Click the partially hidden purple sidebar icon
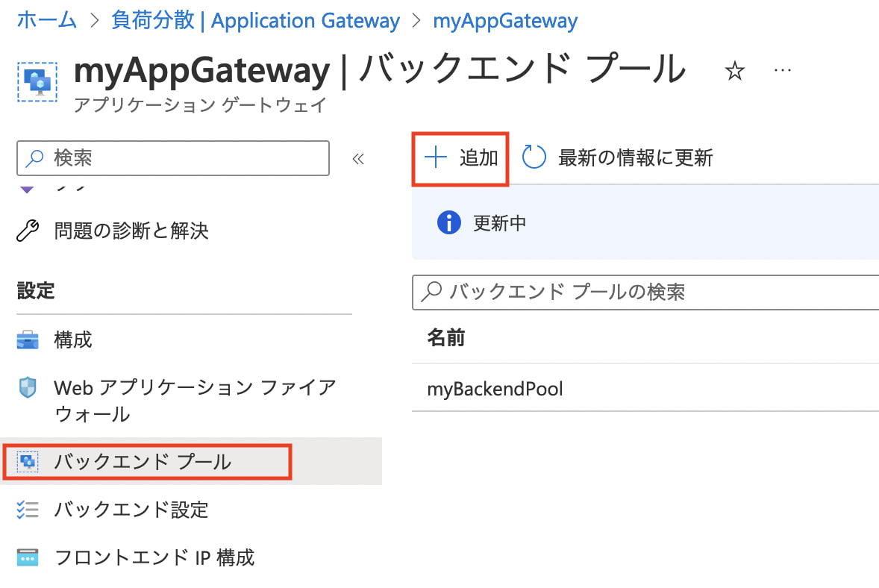 click(27, 189)
